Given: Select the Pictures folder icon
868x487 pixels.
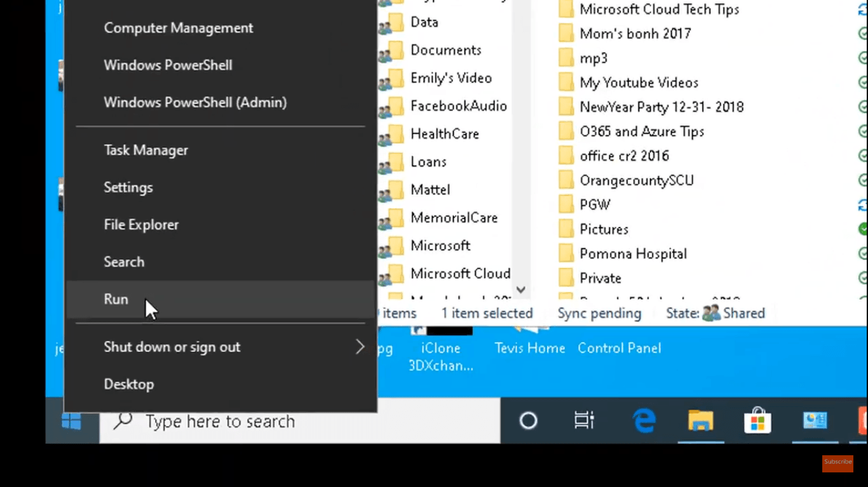Looking at the screenshot, I should [566, 229].
